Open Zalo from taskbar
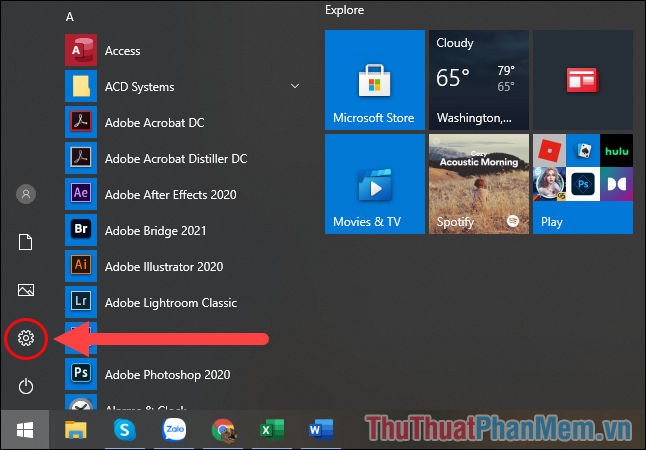 coord(174,430)
